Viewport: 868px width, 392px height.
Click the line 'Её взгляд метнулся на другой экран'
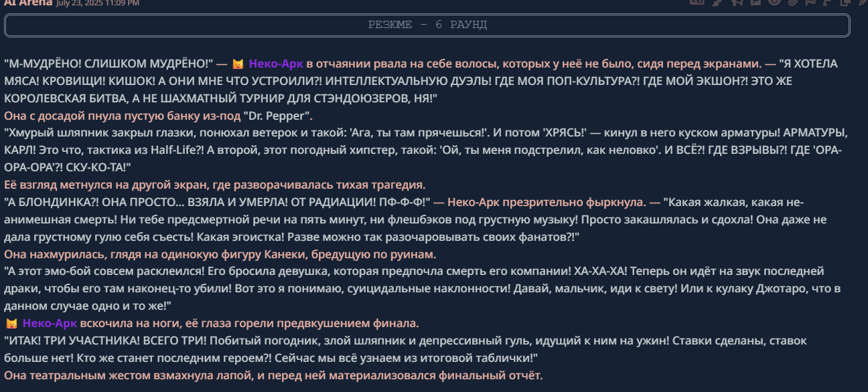[x=214, y=185]
